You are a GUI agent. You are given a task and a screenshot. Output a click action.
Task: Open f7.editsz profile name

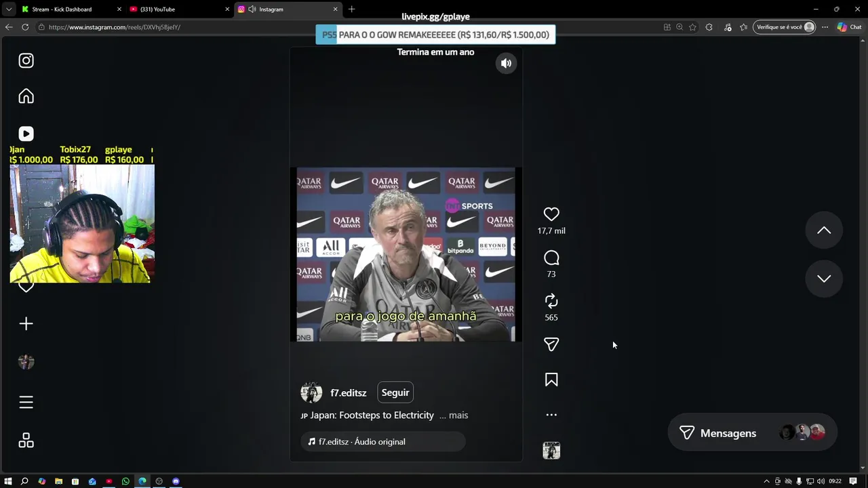[x=348, y=393]
